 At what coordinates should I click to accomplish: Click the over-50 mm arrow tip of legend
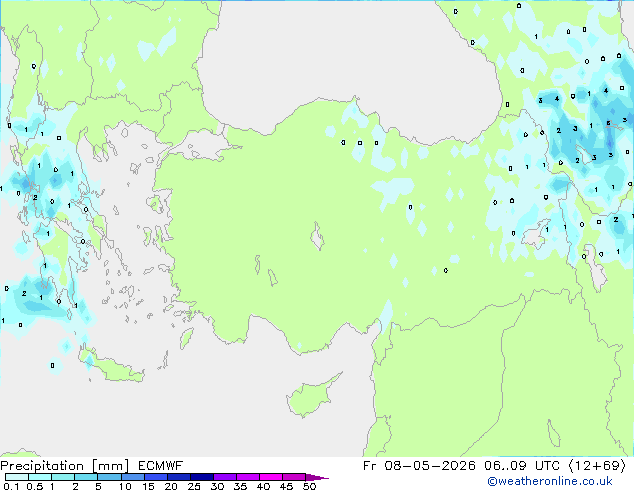317,477
